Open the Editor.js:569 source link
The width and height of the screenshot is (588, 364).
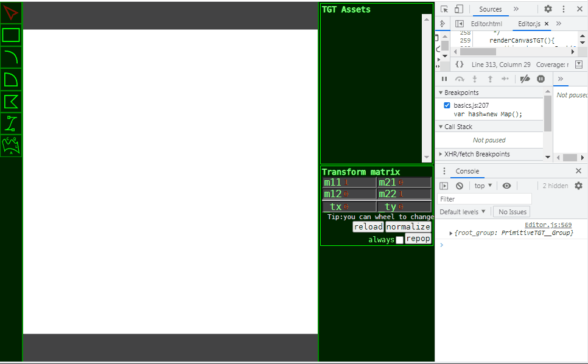click(548, 225)
